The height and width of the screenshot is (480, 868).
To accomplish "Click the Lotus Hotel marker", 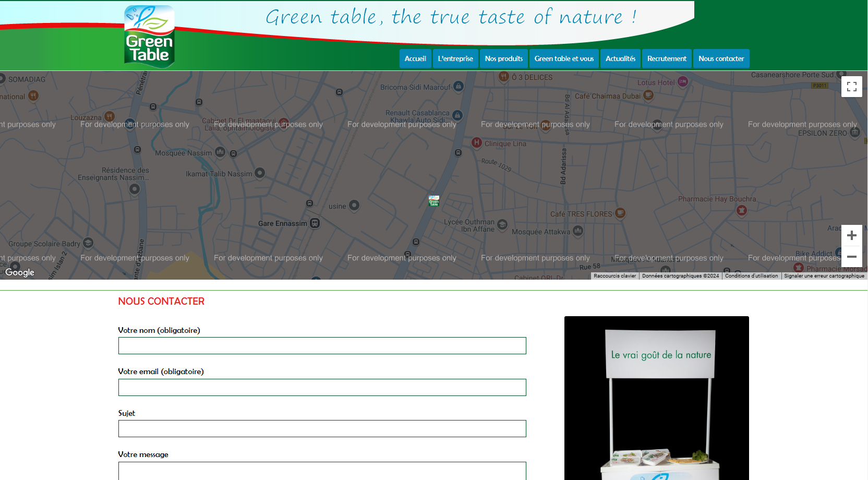I will tap(682, 82).
